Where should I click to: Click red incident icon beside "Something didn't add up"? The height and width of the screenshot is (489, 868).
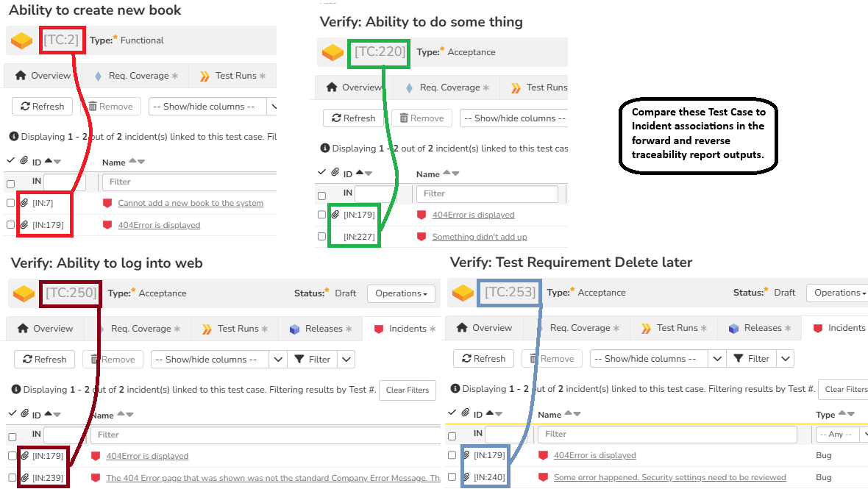pos(421,237)
